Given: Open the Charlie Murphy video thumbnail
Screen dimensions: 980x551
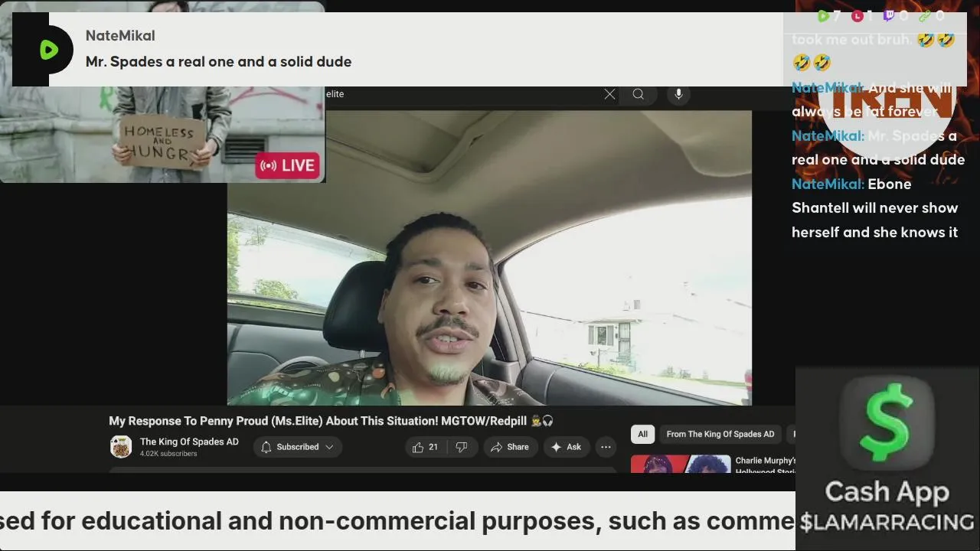Looking at the screenshot, I should click(681, 465).
